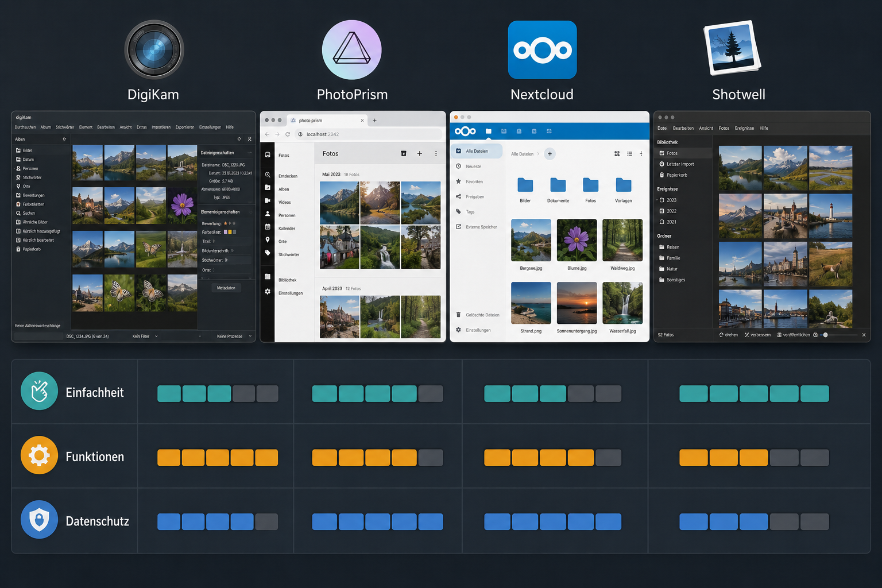Open PhotoPrism three-dot menu in Fotos toolbar

436,153
